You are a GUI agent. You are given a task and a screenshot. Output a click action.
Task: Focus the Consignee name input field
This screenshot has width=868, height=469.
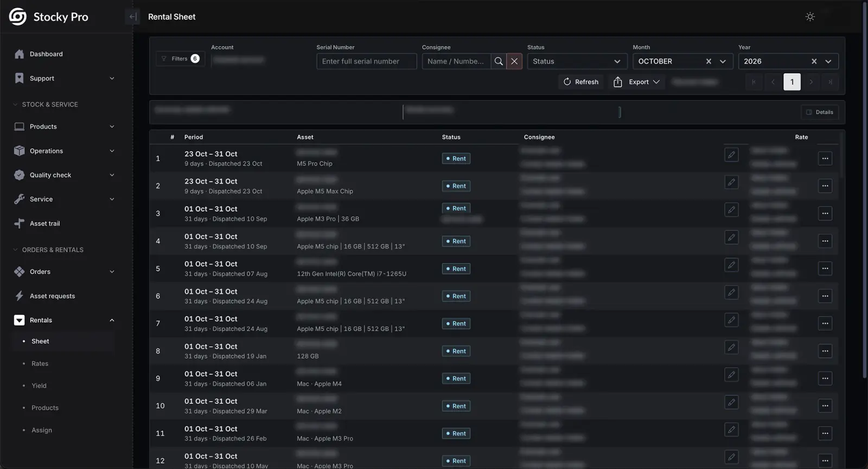456,61
